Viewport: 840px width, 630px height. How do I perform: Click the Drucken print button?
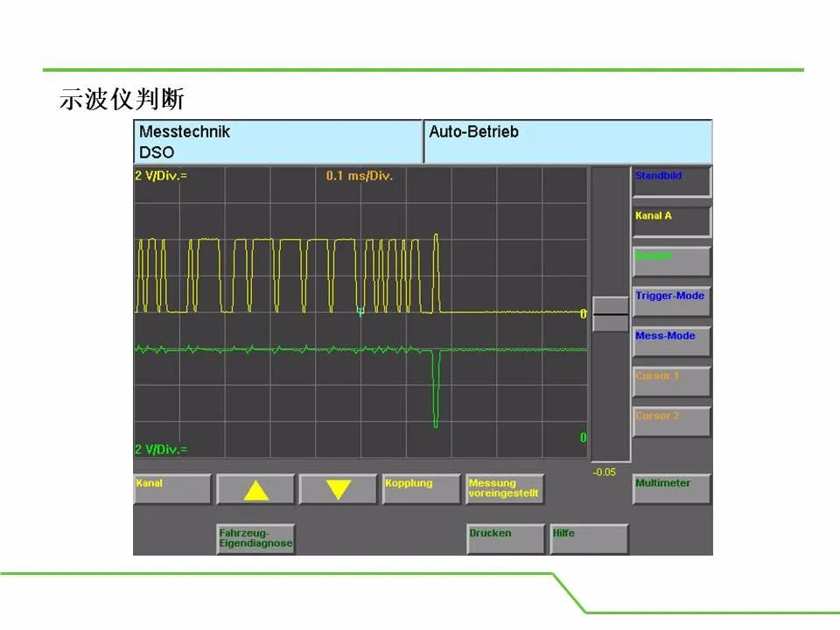(505, 538)
